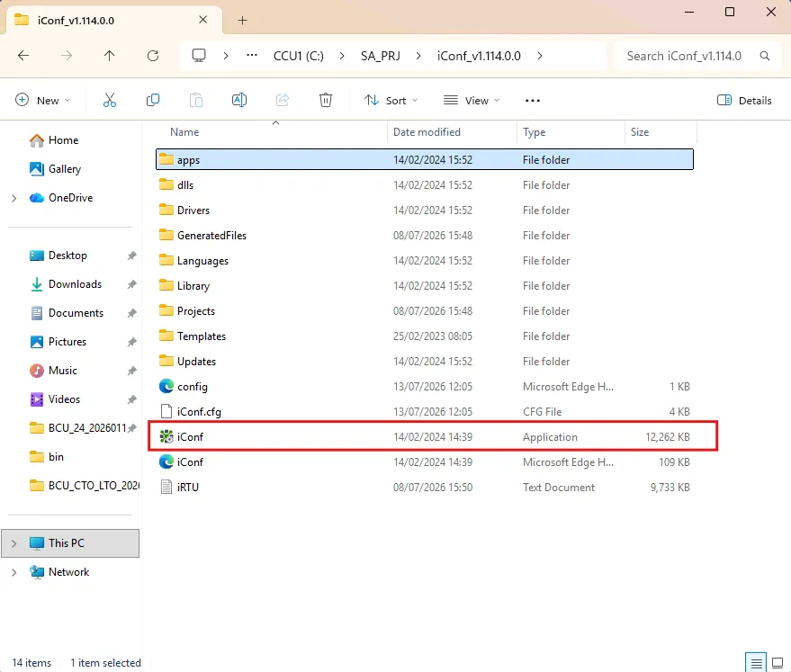Select the Projects folder

425,310
